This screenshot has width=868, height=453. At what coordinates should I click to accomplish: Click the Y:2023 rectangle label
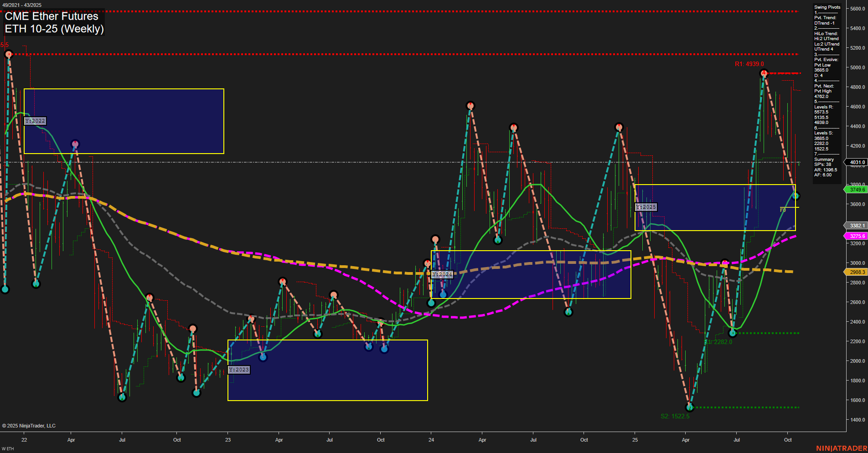pos(239,370)
